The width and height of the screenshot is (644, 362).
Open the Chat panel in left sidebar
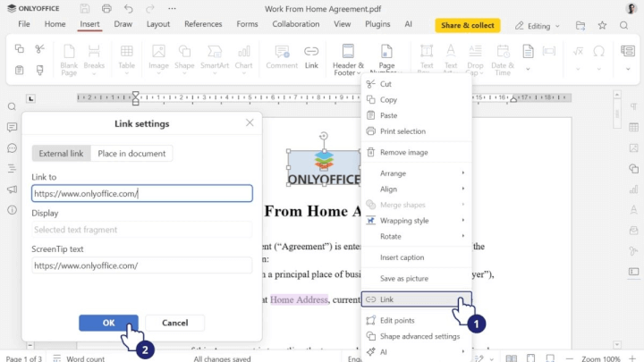point(12,148)
